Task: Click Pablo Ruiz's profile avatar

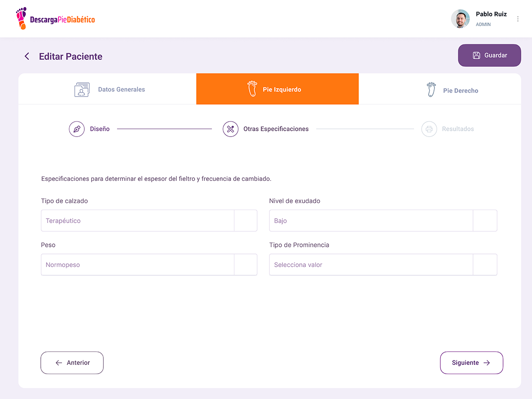Action: [x=460, y=19]
